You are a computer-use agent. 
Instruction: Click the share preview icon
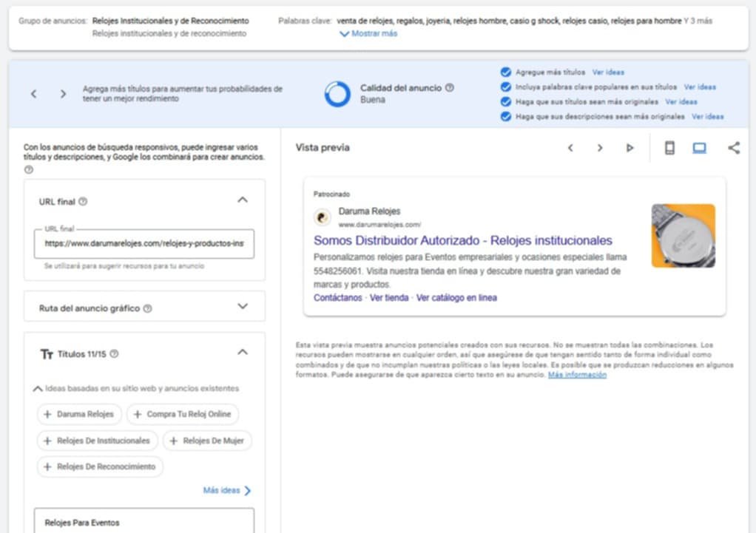pyautogui.click(x=733, y=148)
